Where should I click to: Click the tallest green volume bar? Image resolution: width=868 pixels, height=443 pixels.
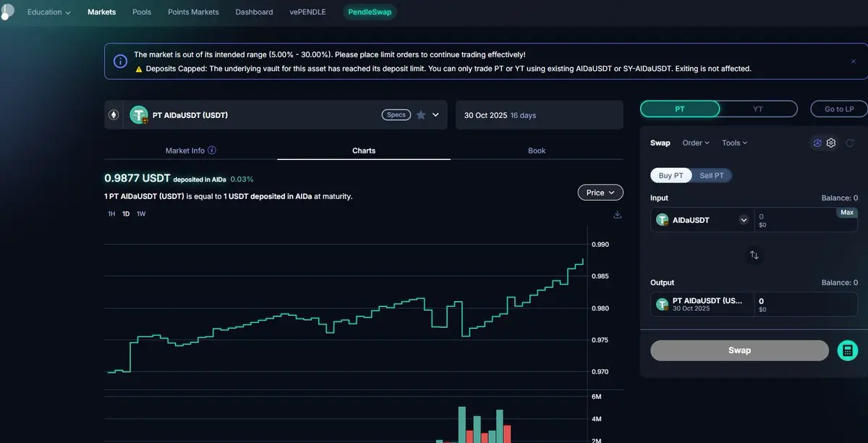(x=462, y=424)
